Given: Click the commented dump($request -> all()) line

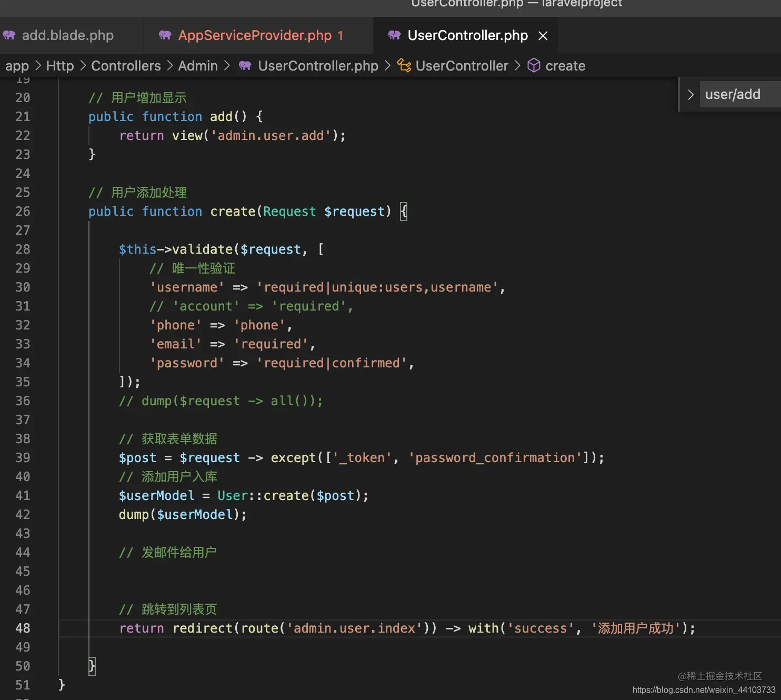Looking at the screenshot, I should pos(221,401).
